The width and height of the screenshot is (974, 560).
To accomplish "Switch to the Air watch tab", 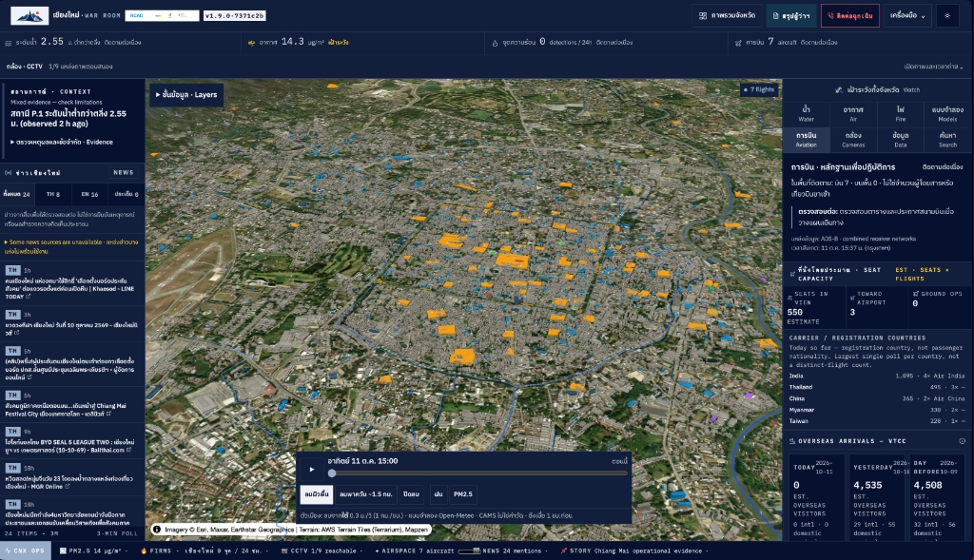I will tap(853, 113).
